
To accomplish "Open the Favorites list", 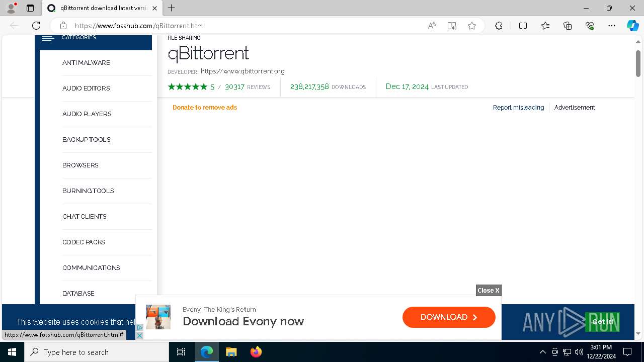I will coord(545,26).
